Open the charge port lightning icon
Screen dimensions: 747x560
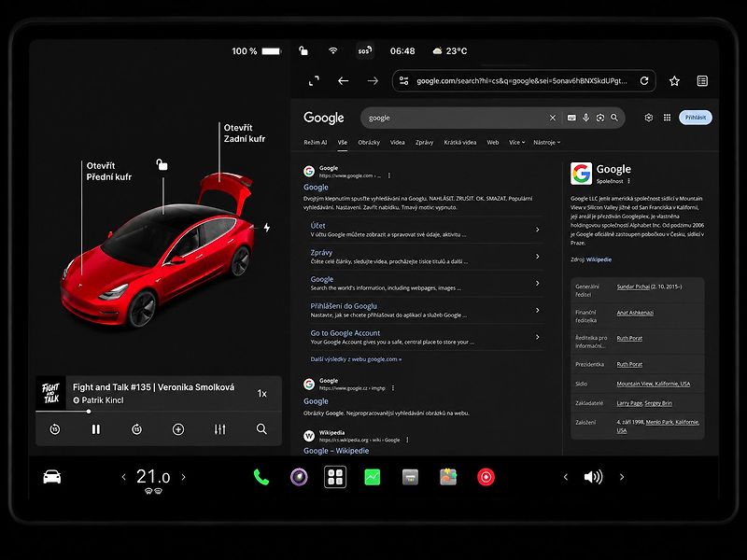tap(267, 228)
